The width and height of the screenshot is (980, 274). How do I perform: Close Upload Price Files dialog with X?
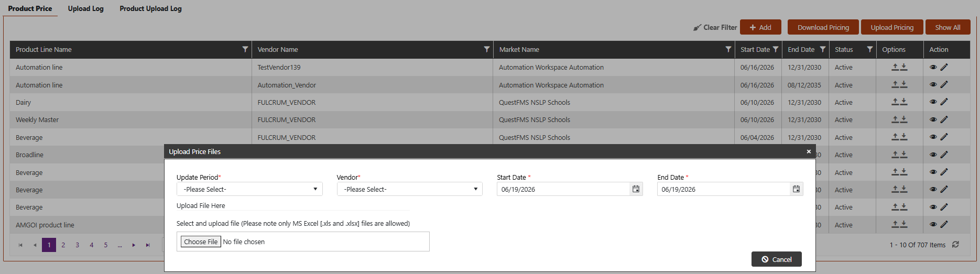coord(809,151)
